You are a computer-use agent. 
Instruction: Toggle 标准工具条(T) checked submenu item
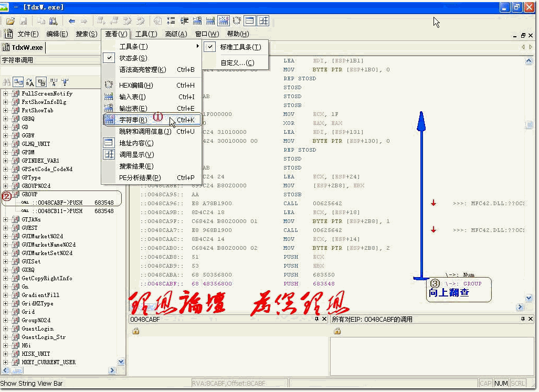236,47
